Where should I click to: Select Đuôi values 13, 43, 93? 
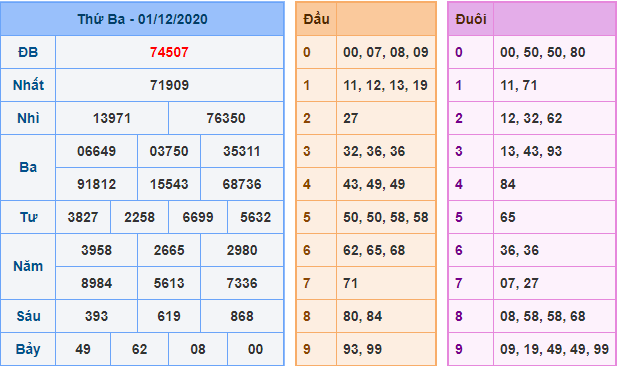coord(531,152)
